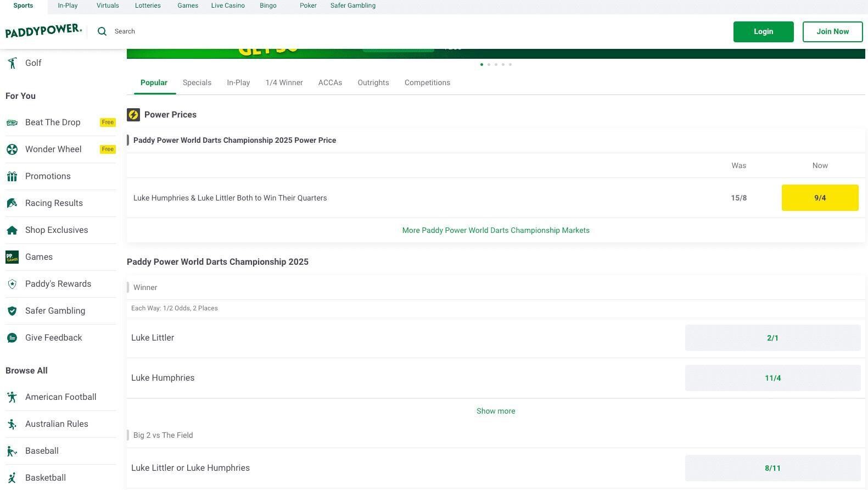Click the Paddy Power logo
The image size is (868, 490).
(43, 31)
